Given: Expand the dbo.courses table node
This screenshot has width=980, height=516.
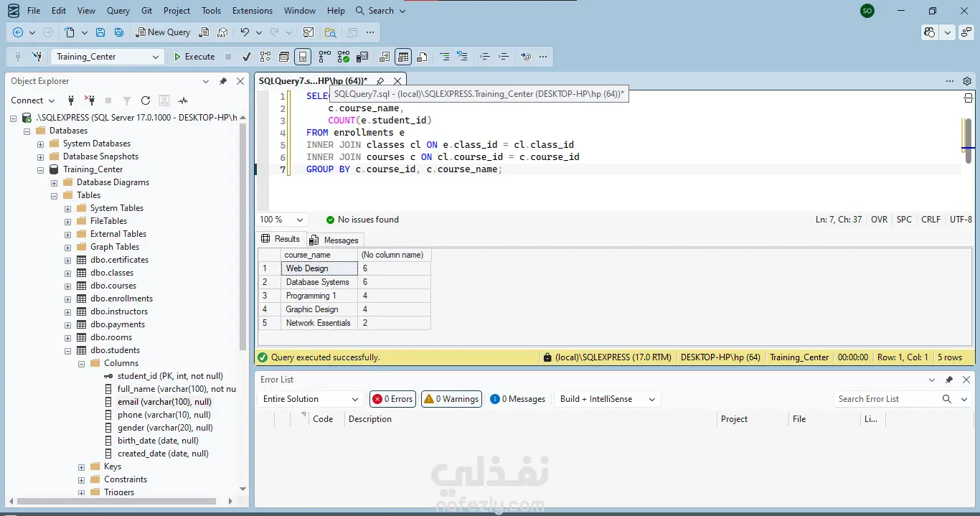Looking at the screenshot, I should pyautogui.click(x=67, y=286).
